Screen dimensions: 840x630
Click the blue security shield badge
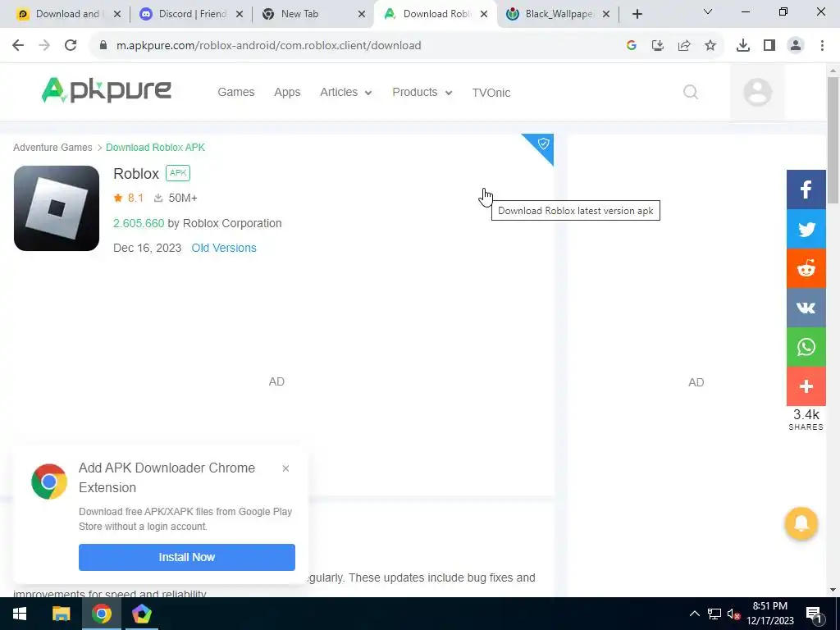[541, 146]
